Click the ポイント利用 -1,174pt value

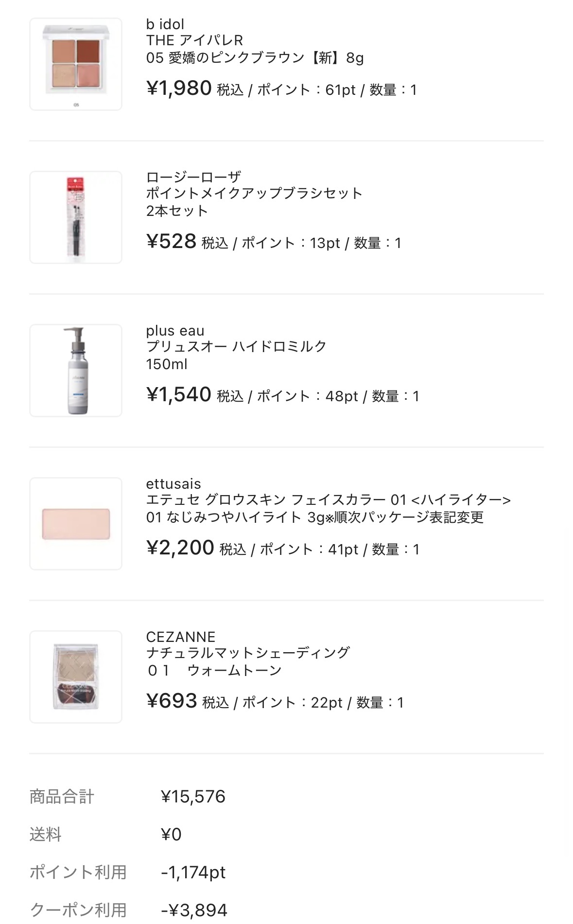tap(193, 872)
